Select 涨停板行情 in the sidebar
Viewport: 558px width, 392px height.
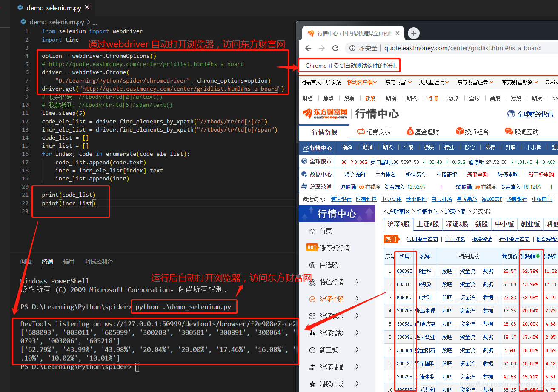(x=335, y=248)
